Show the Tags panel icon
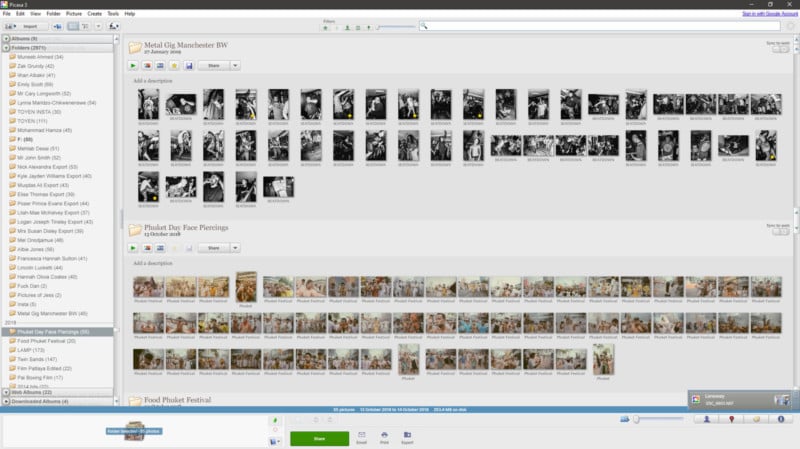800x449 pixels. click(756, 419)
